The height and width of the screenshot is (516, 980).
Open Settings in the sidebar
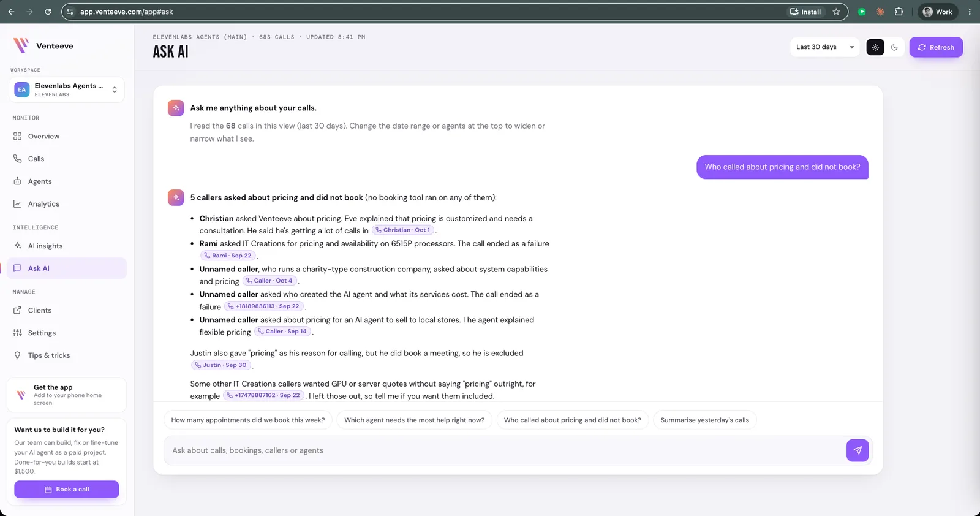(66, 333)
